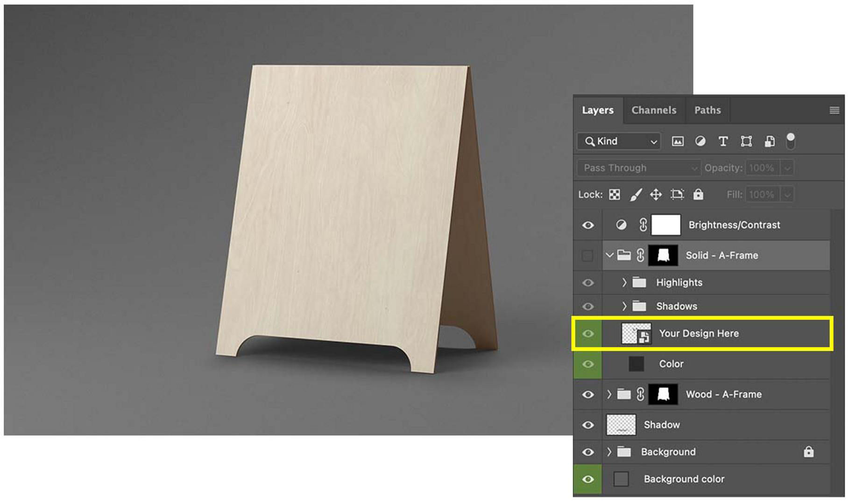Filter layers by type with the Text filter icon
Viewport: 856px width, 504px height.
(723, 141)
